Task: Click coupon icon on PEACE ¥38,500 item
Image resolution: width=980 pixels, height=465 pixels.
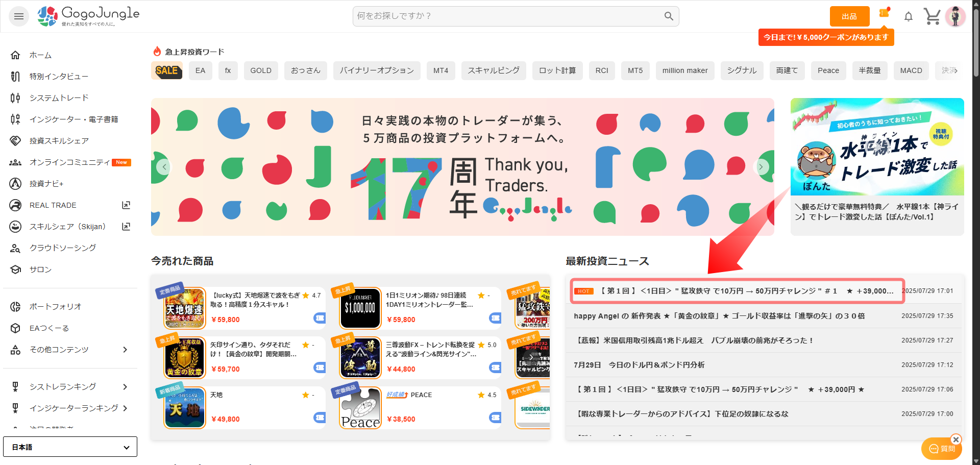Action: pyautogui.click(x=495, y=418)
